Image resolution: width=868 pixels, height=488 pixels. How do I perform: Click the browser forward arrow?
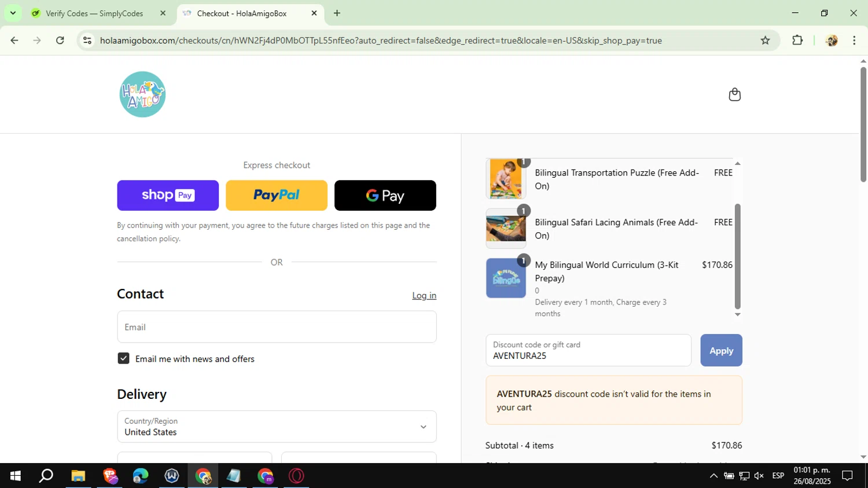[37, 41]
